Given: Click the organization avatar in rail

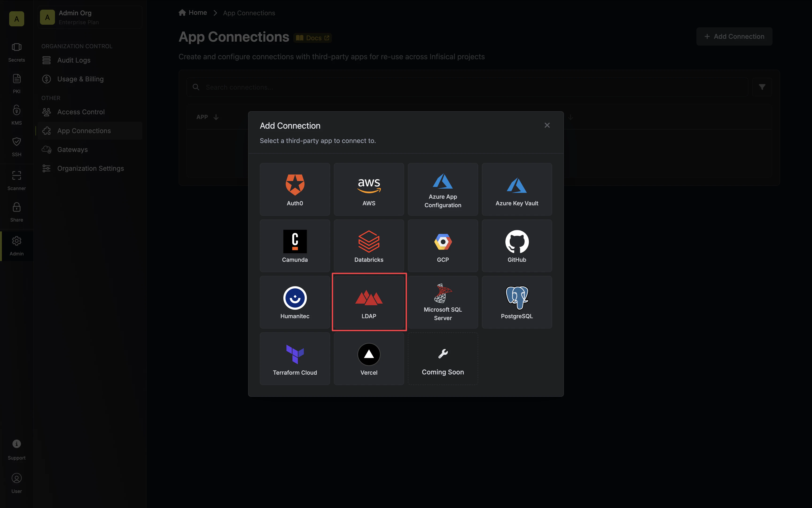Looking at the screenshot, I should 16,19.
